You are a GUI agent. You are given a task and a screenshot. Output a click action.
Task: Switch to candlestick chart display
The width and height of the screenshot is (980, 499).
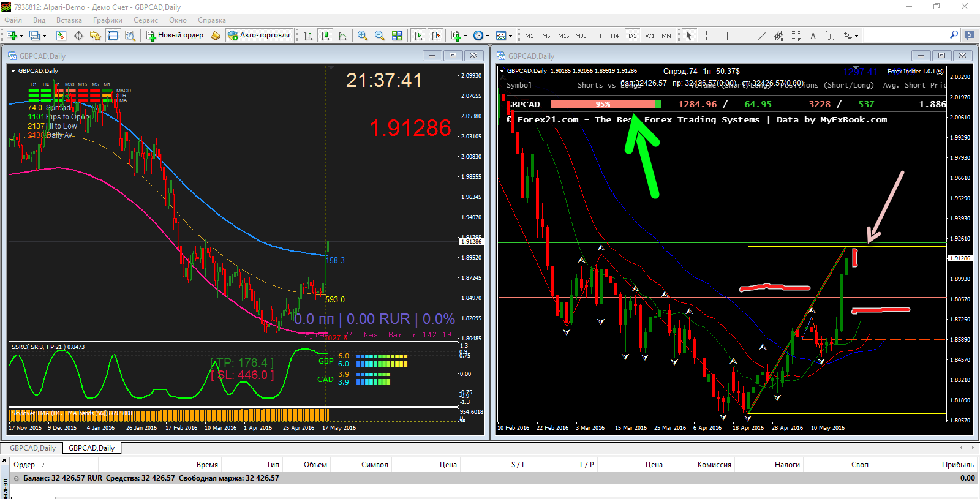click(x=325, y=36)
